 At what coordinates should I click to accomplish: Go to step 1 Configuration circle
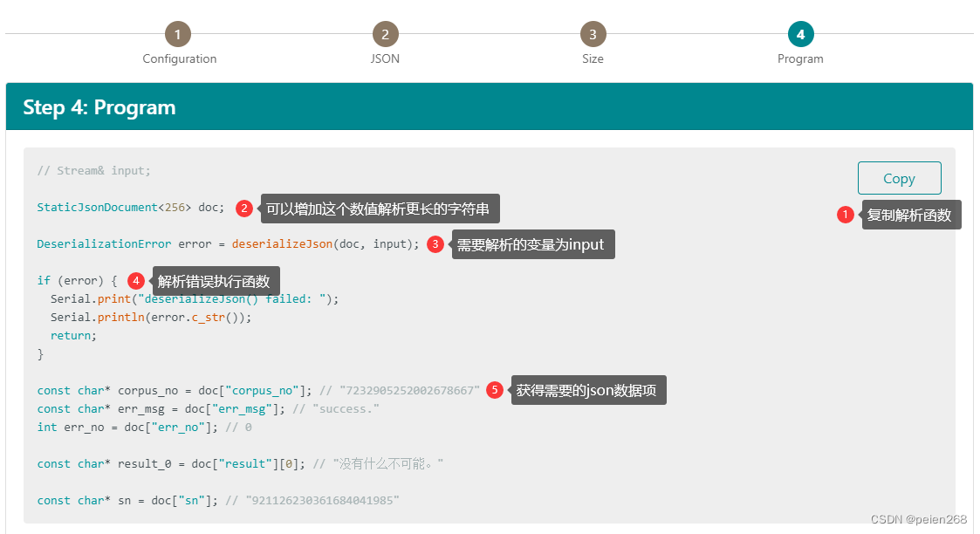178,34
